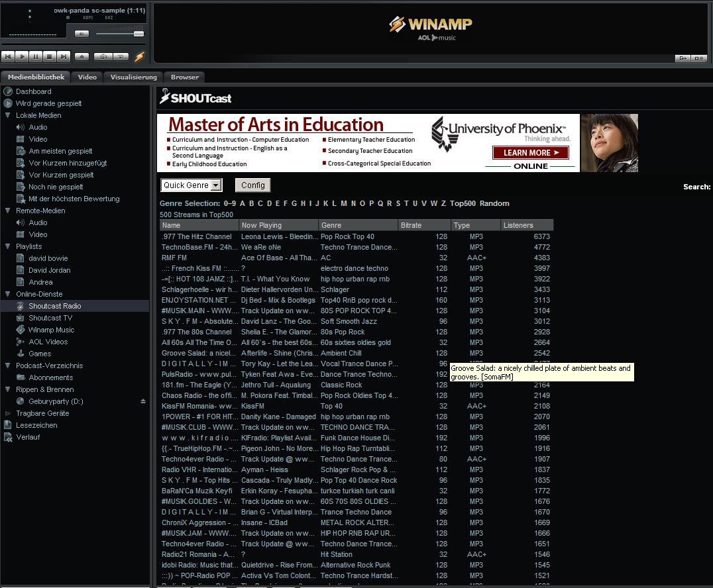Click the song seek bar

[x=73, y=44]
